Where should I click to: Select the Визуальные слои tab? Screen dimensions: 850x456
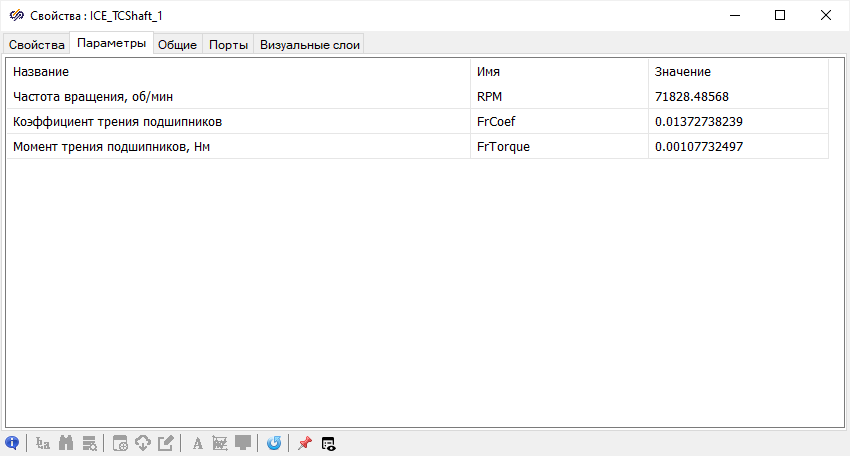point(309,44)
